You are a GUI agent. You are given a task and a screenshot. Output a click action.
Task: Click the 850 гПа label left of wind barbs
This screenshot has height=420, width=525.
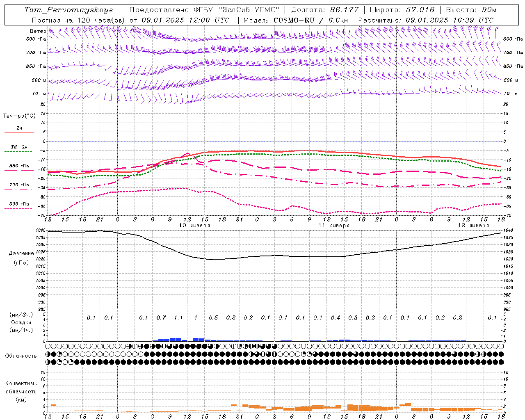coord(36,66)
